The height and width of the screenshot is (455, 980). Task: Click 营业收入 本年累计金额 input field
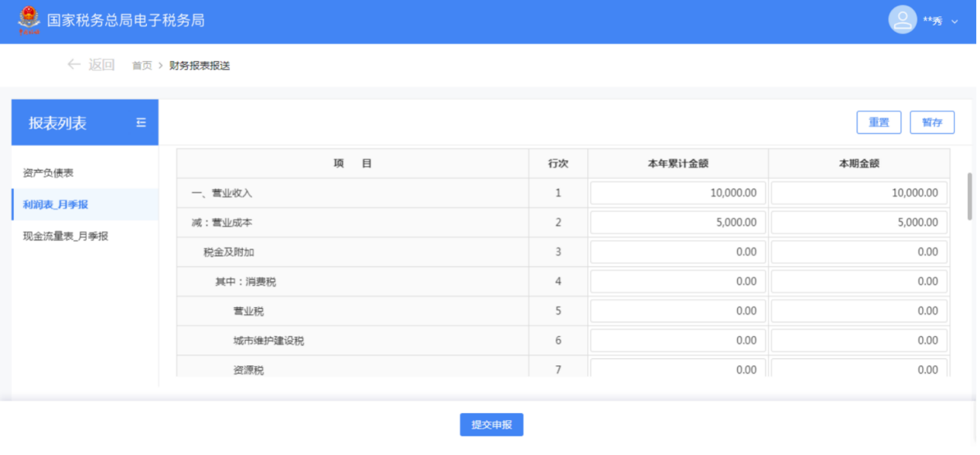678,193
